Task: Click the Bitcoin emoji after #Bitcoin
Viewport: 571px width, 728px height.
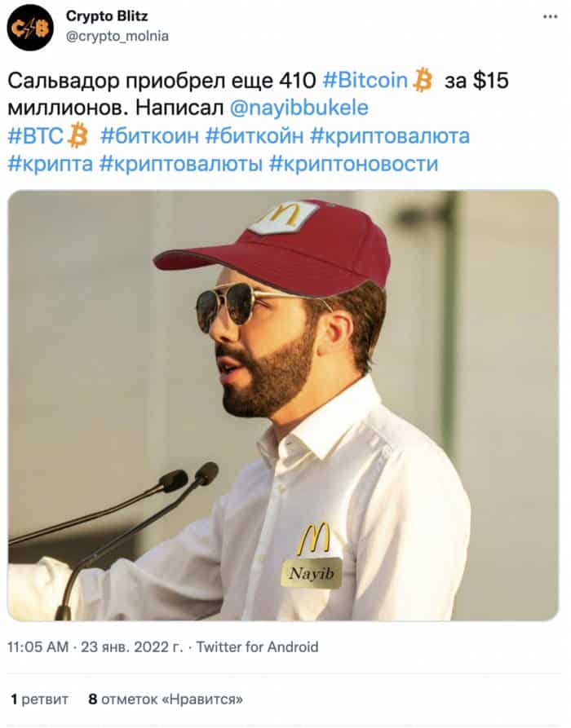Action: point(423,79)
